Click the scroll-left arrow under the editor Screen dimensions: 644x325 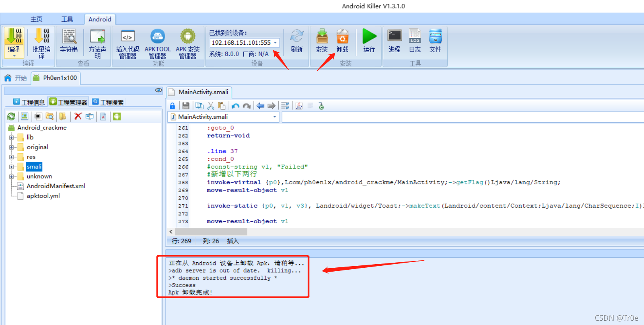coord(171,231)
